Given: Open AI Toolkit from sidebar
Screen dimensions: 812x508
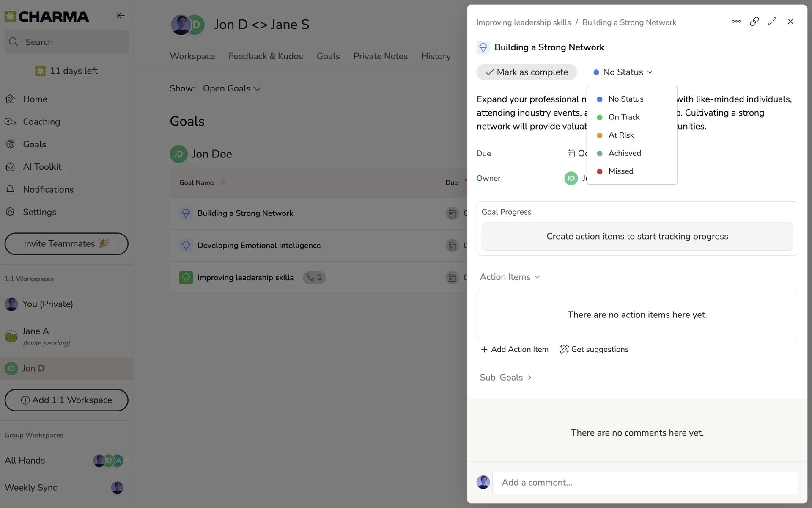Looking at the screenshot, I should pos(42,167).
